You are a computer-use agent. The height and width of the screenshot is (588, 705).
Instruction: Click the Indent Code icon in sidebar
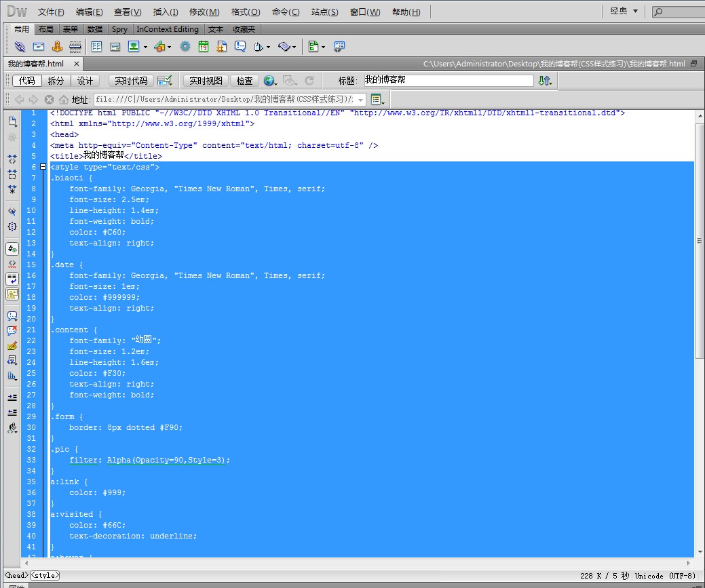12,397
